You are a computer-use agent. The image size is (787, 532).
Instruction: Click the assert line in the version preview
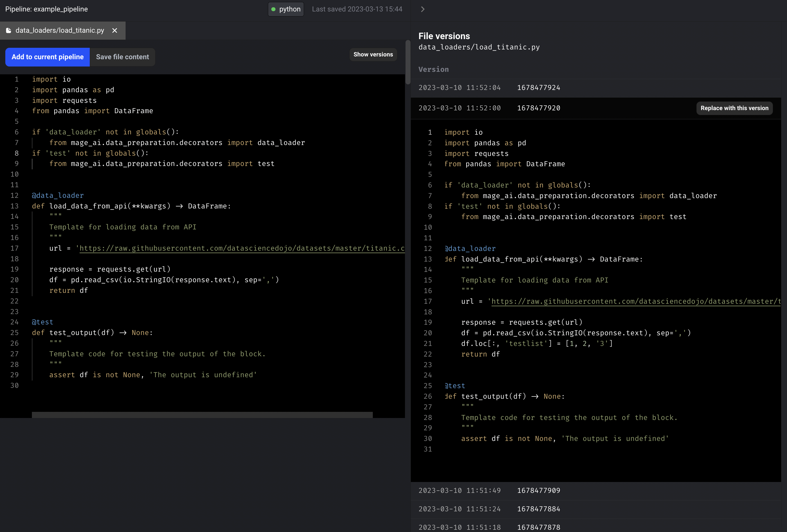(565, 439)
